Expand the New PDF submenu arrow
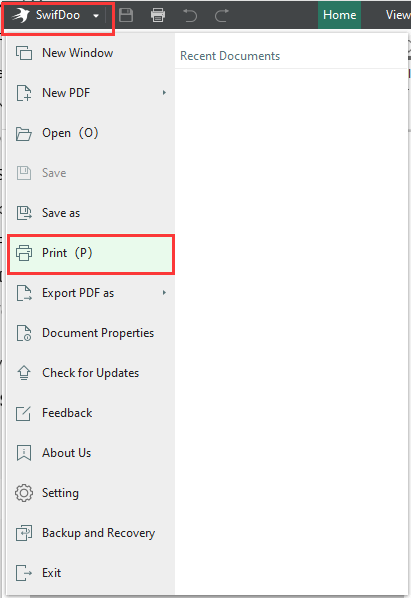 point(164,93)
